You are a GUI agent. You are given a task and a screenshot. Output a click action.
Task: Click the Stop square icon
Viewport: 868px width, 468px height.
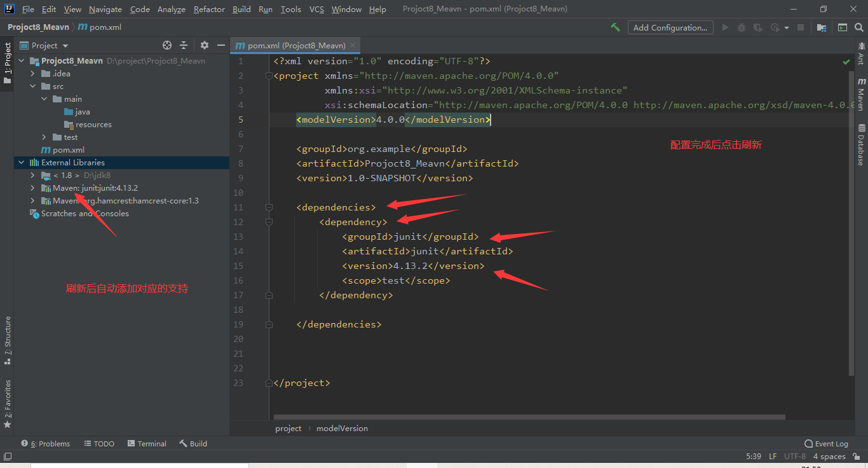[801, 27]
